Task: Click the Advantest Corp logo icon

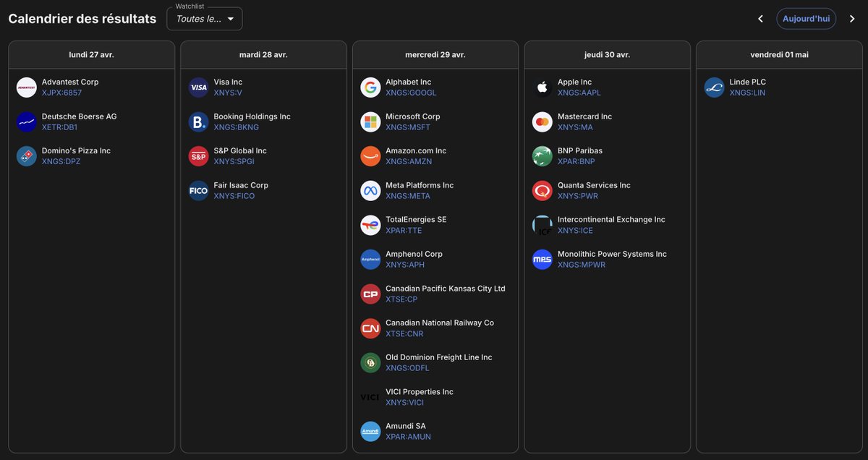Action: coord(27,88)
